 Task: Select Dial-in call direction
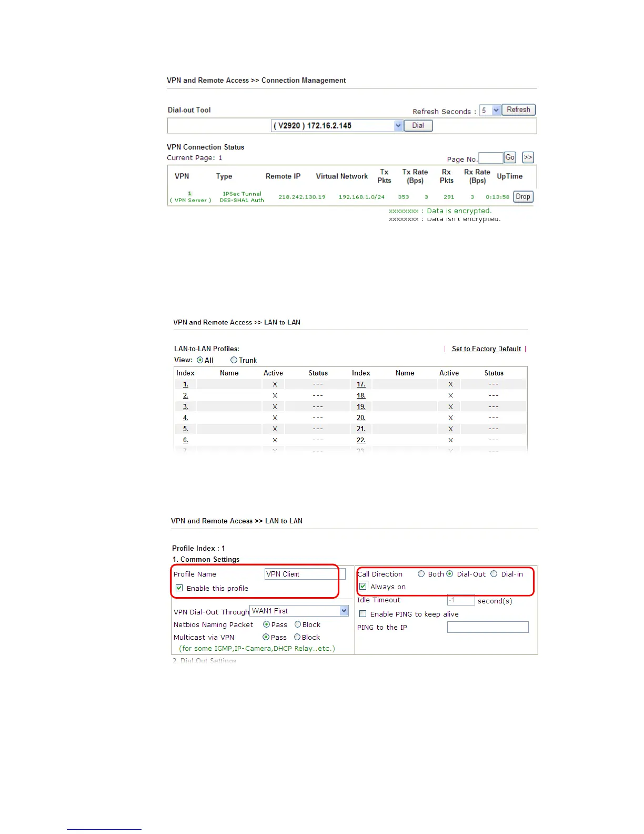coord(494,574)
